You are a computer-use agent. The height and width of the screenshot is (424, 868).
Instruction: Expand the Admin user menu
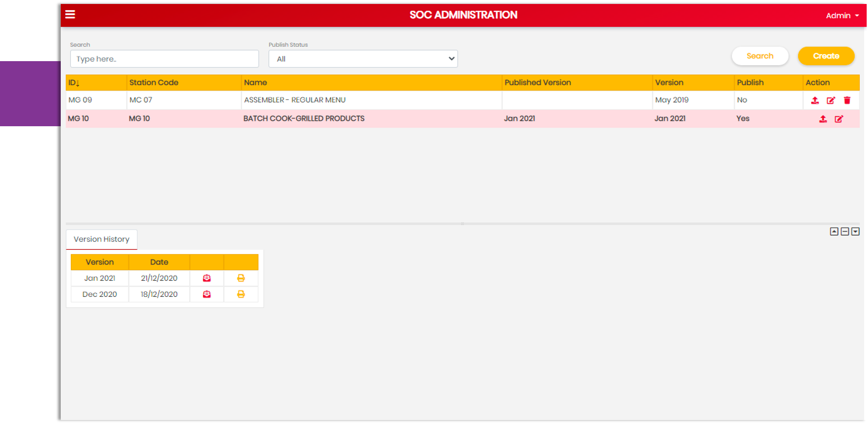tap(842, 15)
